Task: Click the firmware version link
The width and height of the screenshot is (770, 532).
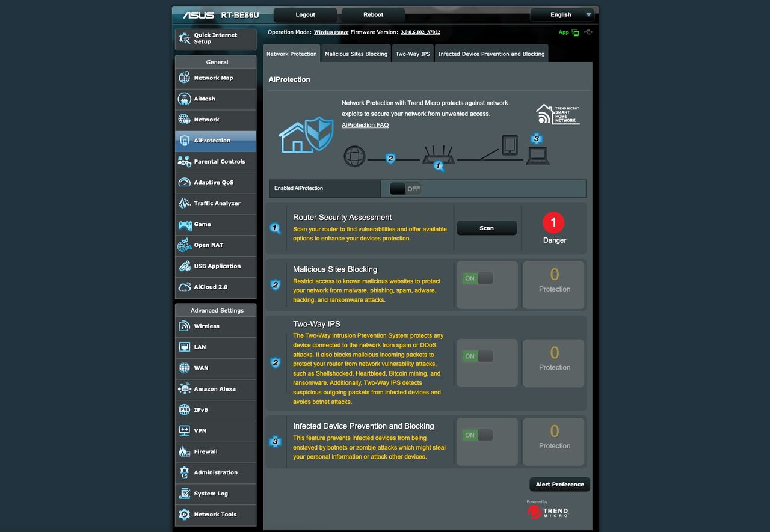Action: (x=420, y=32)
